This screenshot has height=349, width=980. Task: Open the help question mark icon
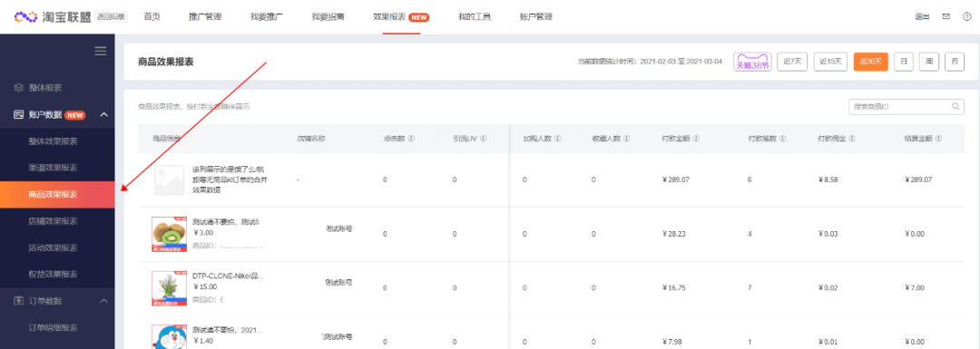click(967, 17)
